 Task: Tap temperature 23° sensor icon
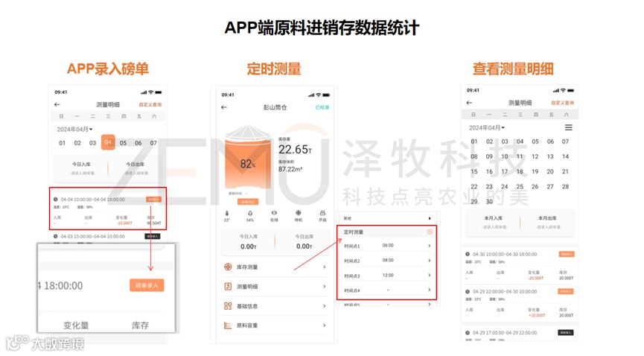point(227,213)
